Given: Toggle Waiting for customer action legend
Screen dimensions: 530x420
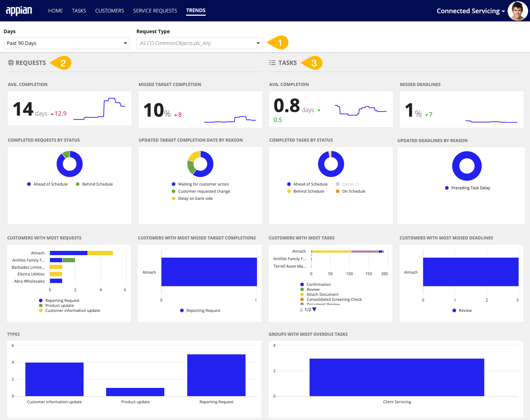Looking at the screenshot, I should 200,184.
